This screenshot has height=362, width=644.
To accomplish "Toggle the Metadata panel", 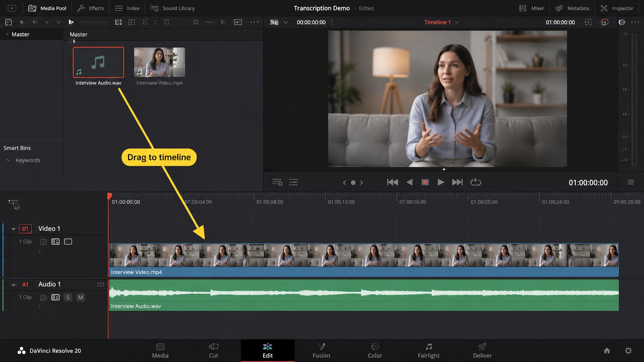I will pos(572,8).
